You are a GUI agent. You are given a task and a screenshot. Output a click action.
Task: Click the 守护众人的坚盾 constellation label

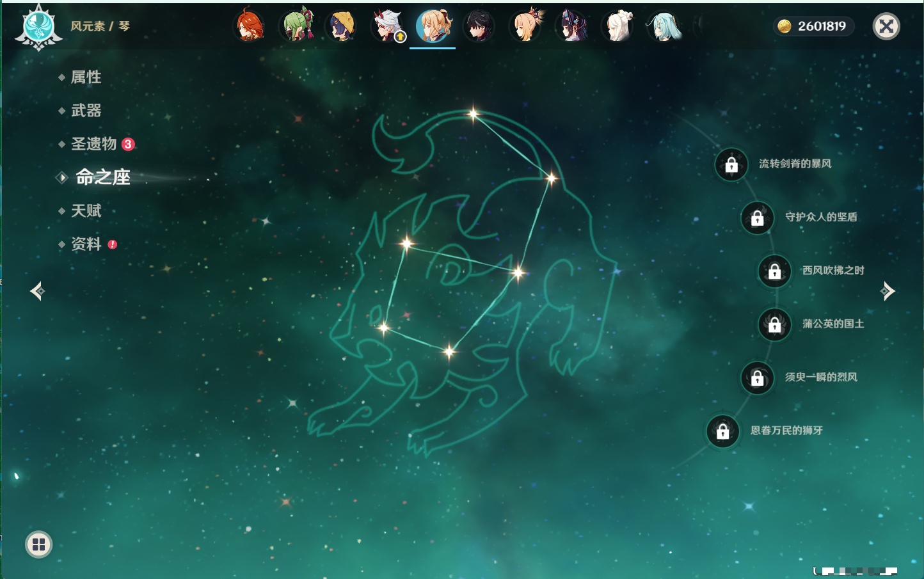coord(821,217)
